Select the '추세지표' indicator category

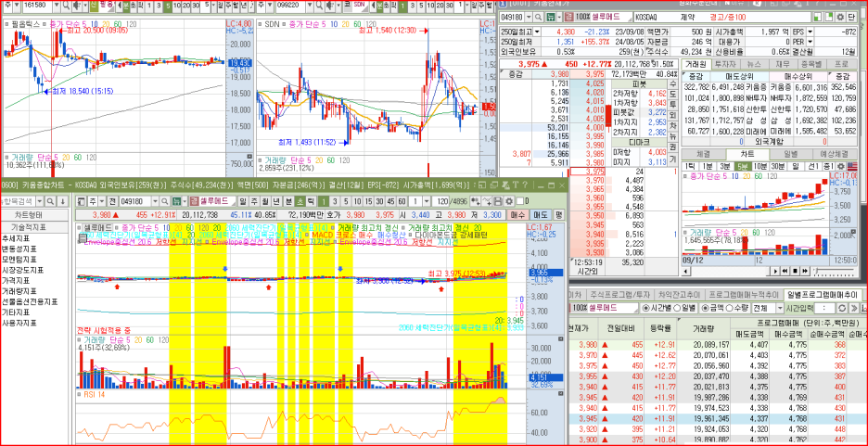[16, 238]
